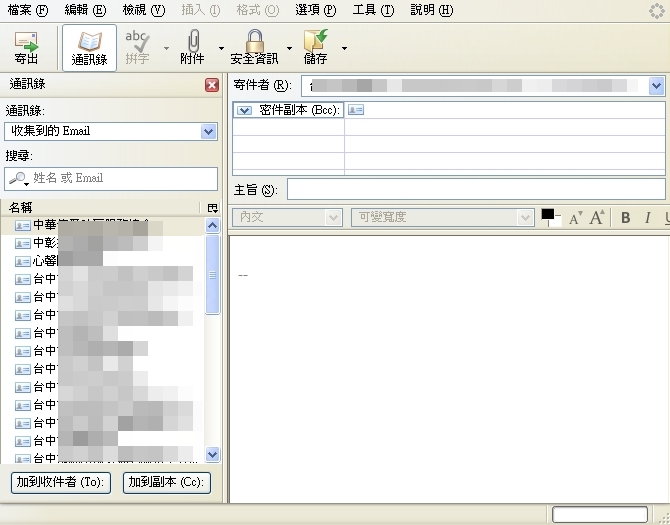670x525 pixels.
Task: Click the decrease font size icon
Action: pyautogui.click(x=576, y=219)
